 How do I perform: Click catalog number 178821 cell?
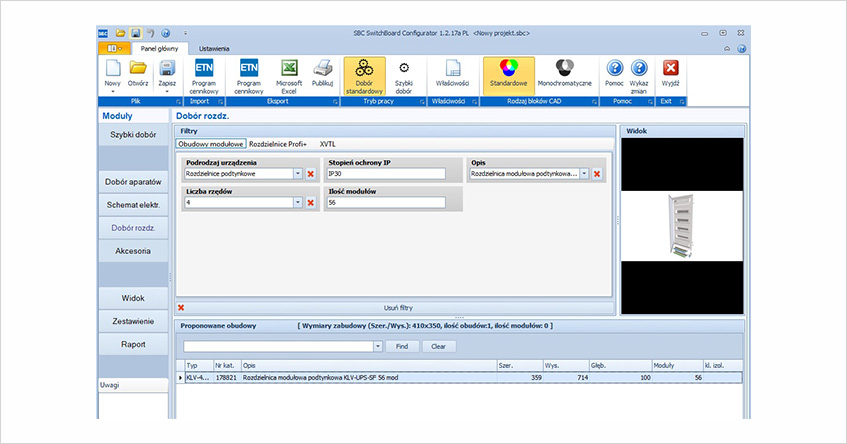pos(226,378)
